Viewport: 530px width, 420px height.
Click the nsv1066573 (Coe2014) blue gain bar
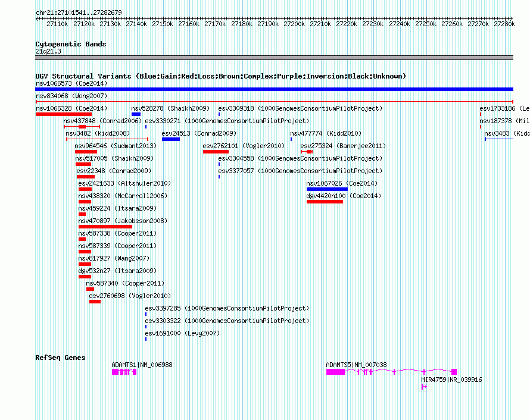[x=274, y=89]
